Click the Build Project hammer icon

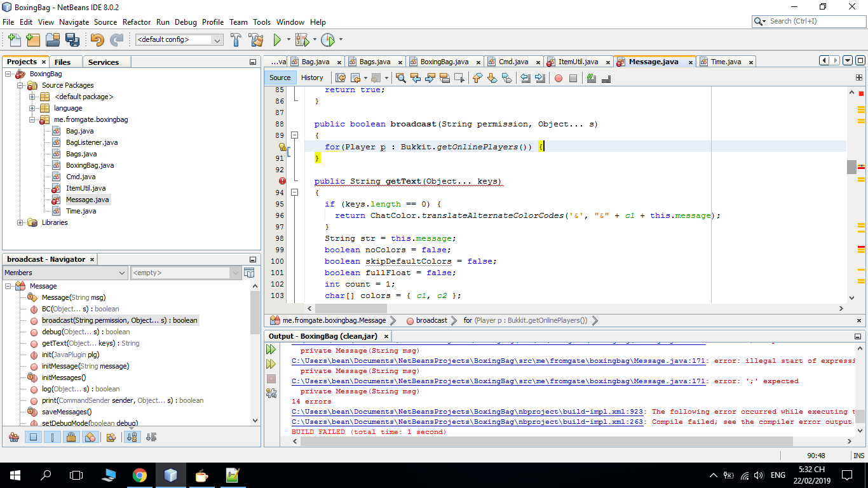(236, 39)
